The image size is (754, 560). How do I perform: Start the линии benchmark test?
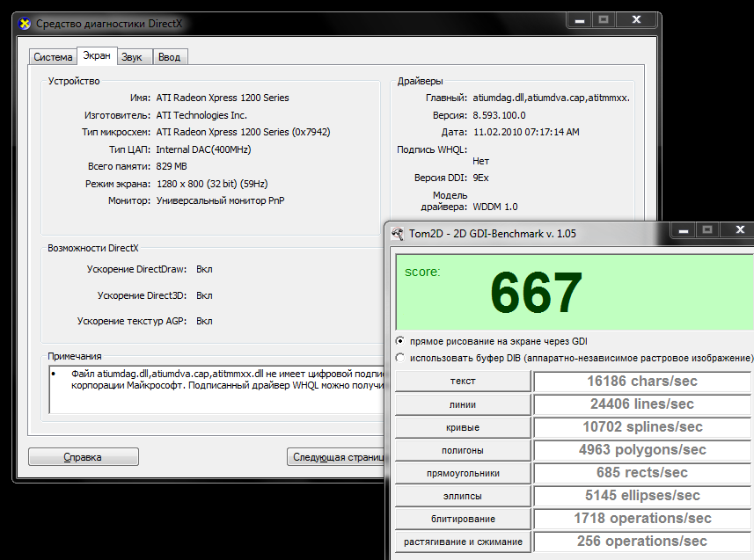(x=463, y=404)
